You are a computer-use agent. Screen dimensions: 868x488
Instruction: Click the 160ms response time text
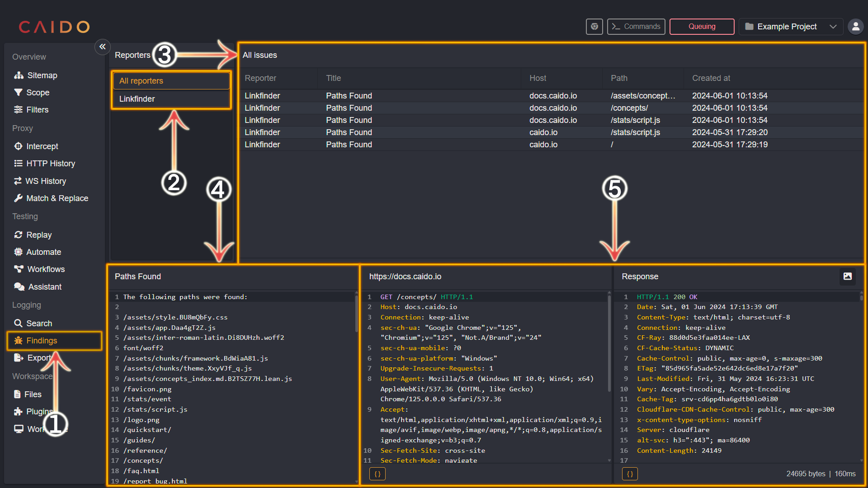[845, 474]
